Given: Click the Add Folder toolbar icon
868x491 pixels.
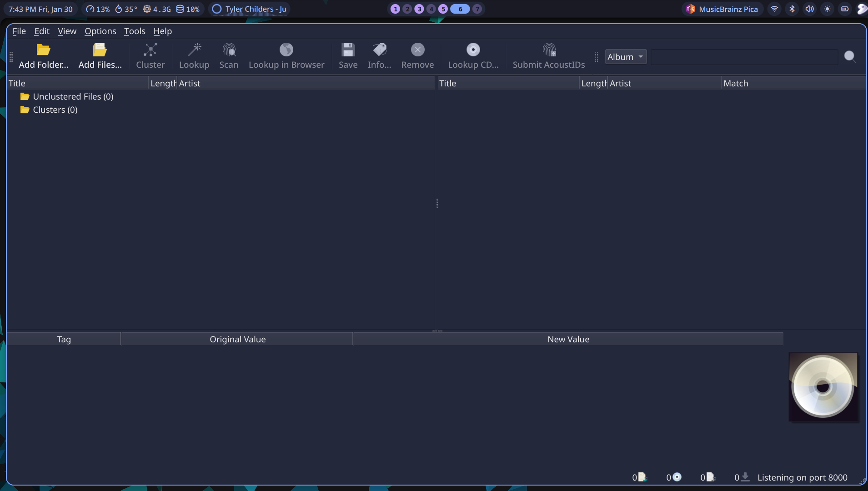Looking at the screenshot, I should coord(43,50).
